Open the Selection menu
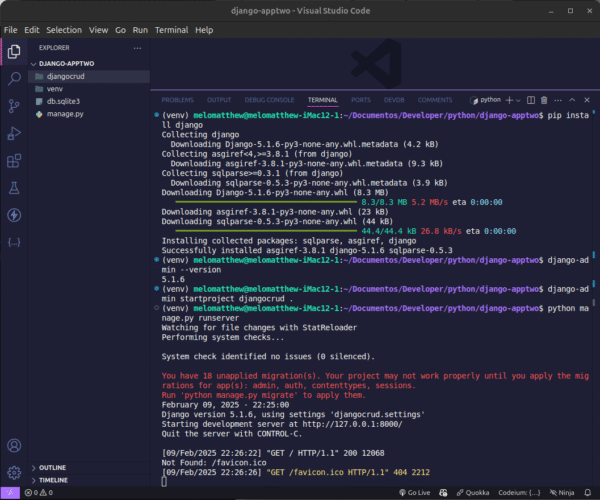The width and height of the screenshot is (600, 500). click(x=64, y=30)
